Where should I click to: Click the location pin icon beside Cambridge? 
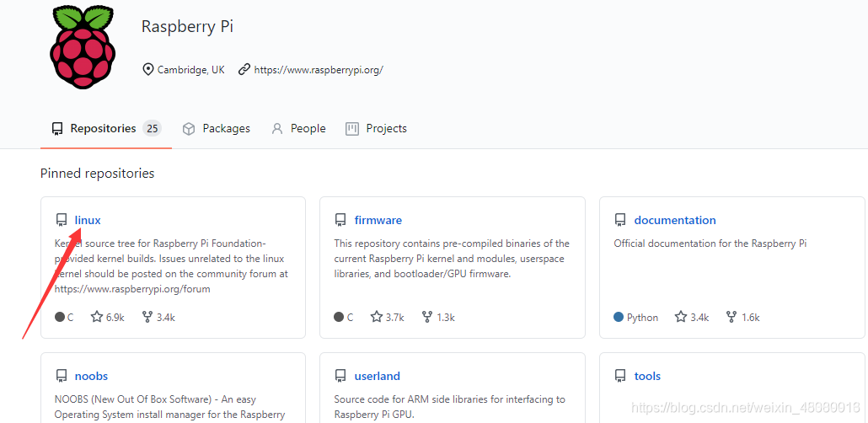click(x=147, y=70)
